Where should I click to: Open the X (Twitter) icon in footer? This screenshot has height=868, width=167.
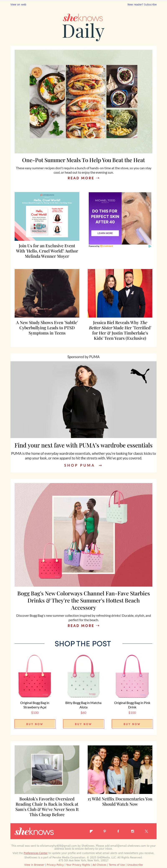point(146,831)
